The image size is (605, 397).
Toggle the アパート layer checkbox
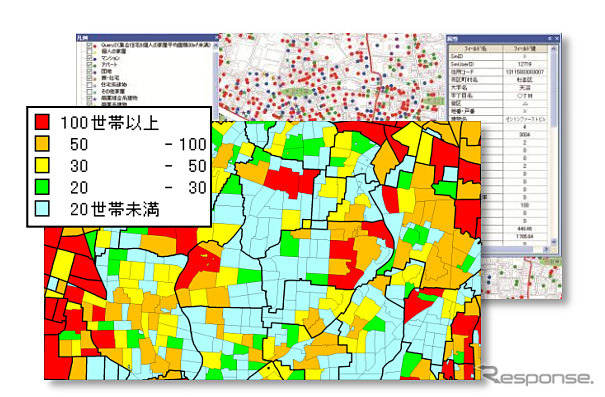[90, 65]
